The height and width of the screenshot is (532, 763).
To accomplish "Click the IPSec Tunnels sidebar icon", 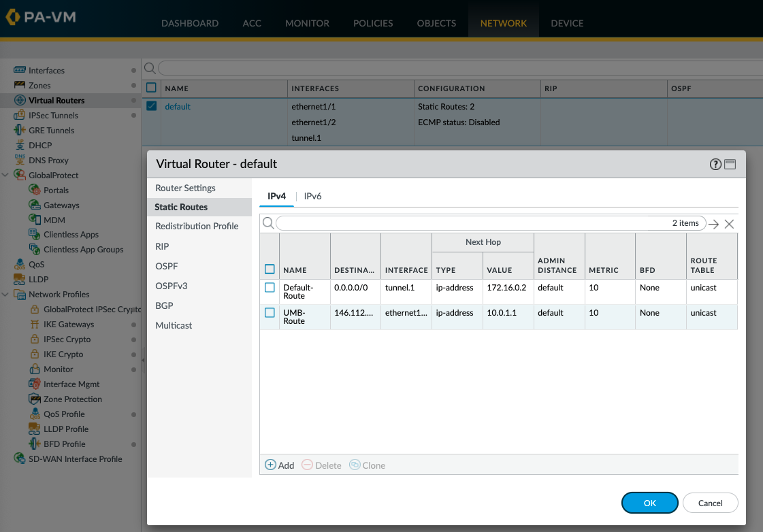I will point(20,115).
